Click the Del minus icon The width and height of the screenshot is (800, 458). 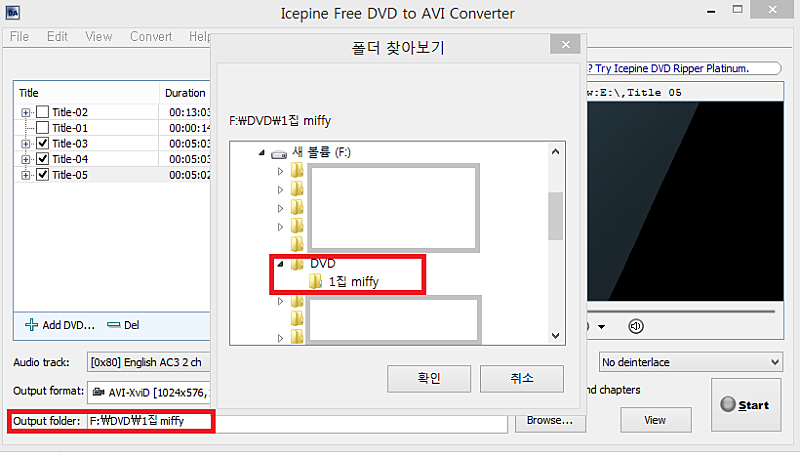coord(113,325)
